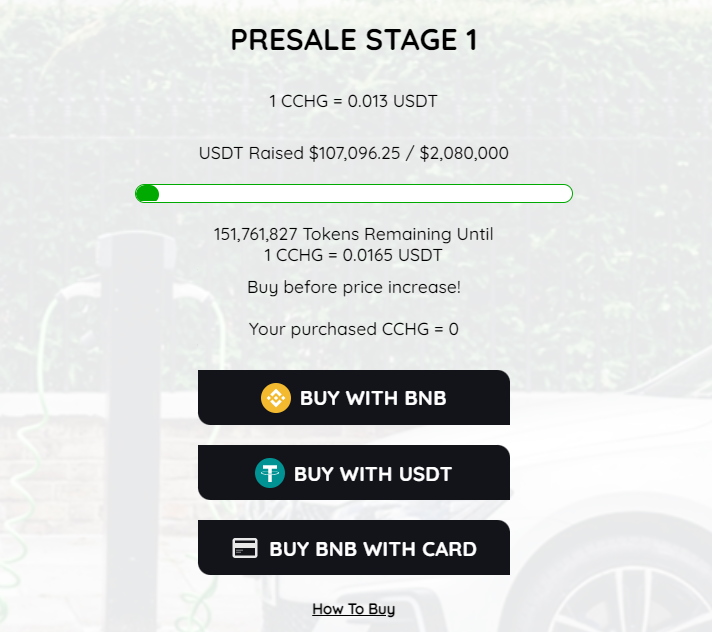Image resolution: width=712 pixels, height=632 pixels.
Task: Click the white credit card icon
Action: pyautogui.click(x=245, y=548)
